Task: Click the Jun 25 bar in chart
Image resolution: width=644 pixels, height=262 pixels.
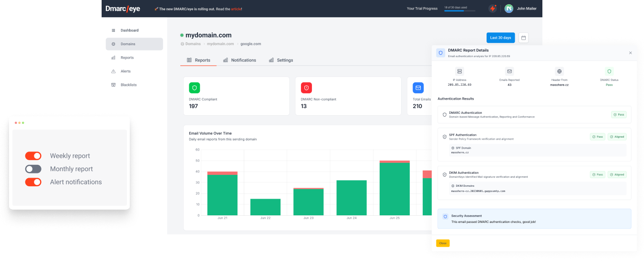Action: click(x=395, y=188)
